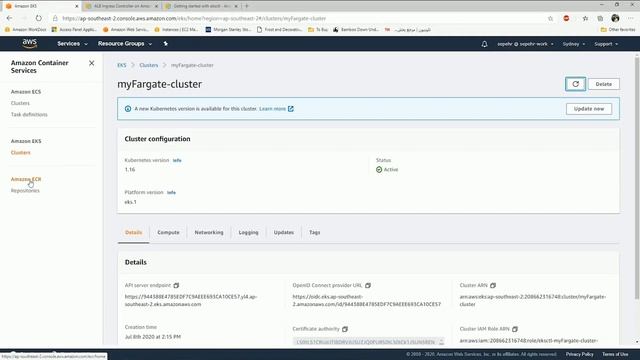Open the browser profile avatar
This screenshot has height=360, width=640.
pos(615,18)
